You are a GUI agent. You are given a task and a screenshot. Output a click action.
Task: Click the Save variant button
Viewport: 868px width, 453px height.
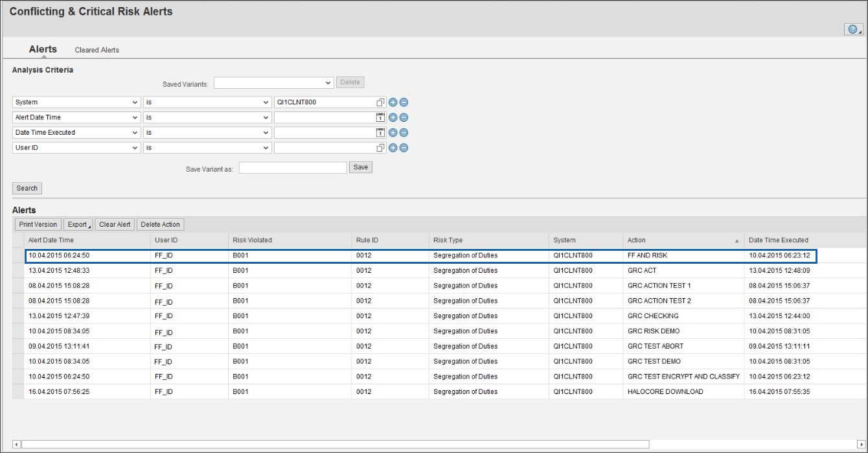(361, 167)
